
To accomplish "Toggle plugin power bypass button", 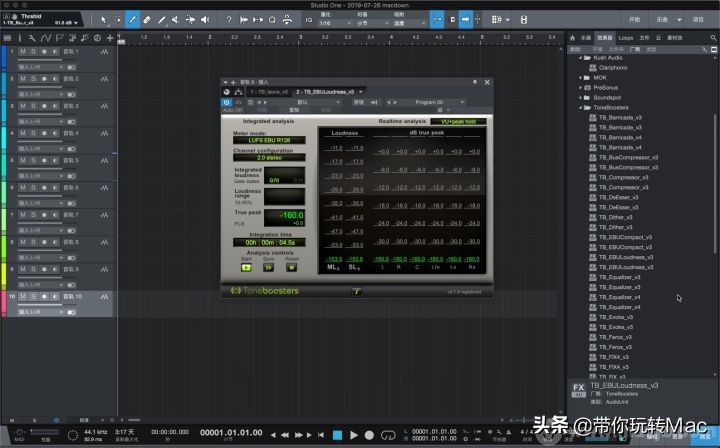I will coord(226,102).
